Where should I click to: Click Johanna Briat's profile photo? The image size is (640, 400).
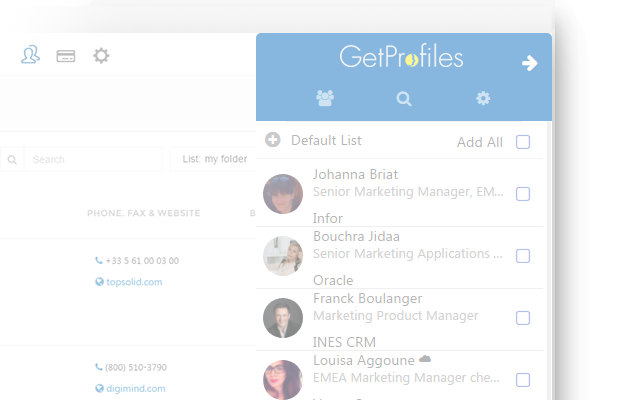tap(283, 194)
